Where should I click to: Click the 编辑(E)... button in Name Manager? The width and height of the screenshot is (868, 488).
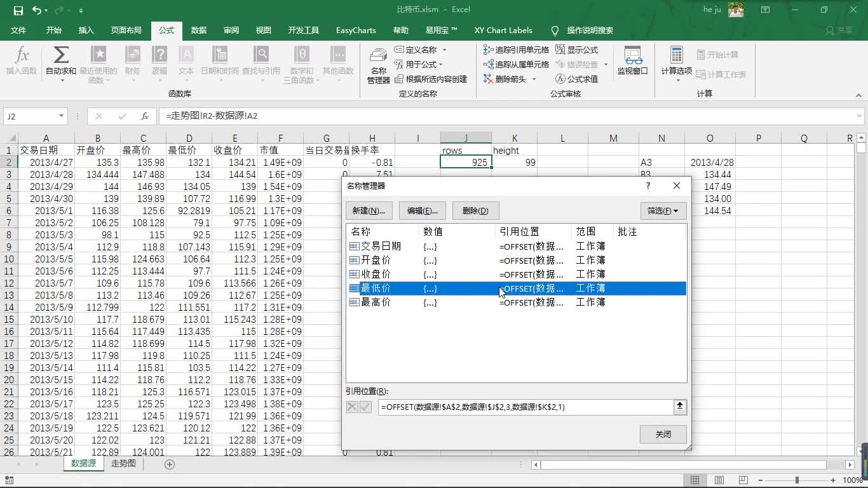pyautogui.click(x=422, y=210)
